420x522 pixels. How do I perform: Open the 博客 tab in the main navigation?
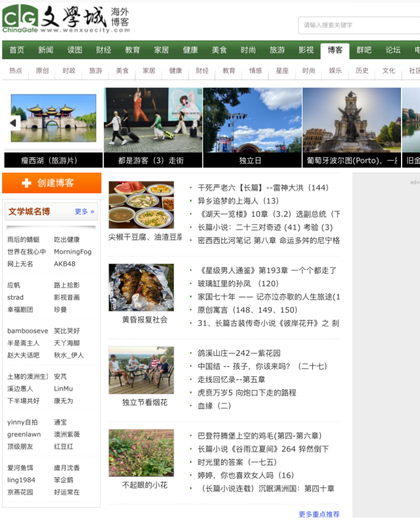[335, 50]
